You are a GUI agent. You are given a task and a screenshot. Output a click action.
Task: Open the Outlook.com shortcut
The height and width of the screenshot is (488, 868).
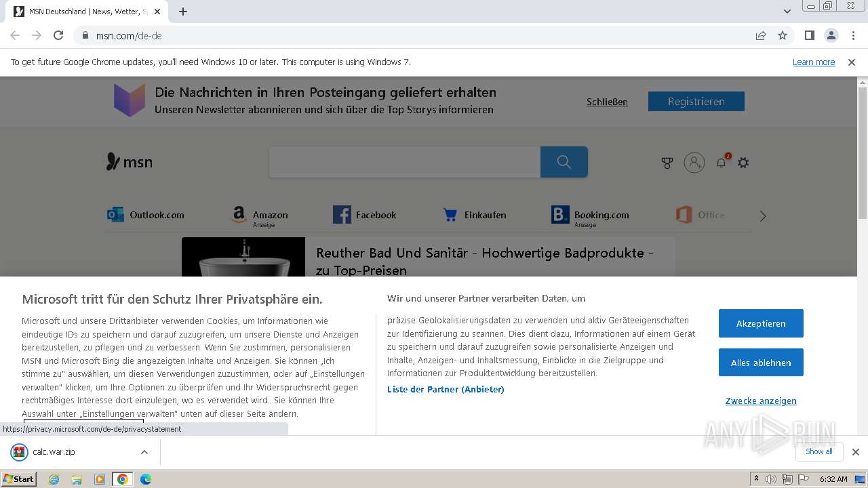(146, 215)
